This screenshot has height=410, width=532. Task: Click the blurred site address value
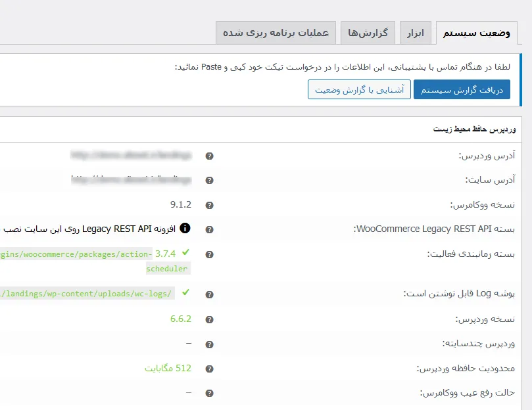131,180
